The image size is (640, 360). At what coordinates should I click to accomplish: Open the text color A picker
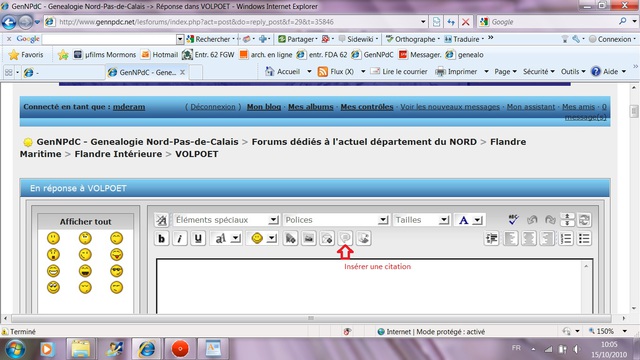[469, 220]
